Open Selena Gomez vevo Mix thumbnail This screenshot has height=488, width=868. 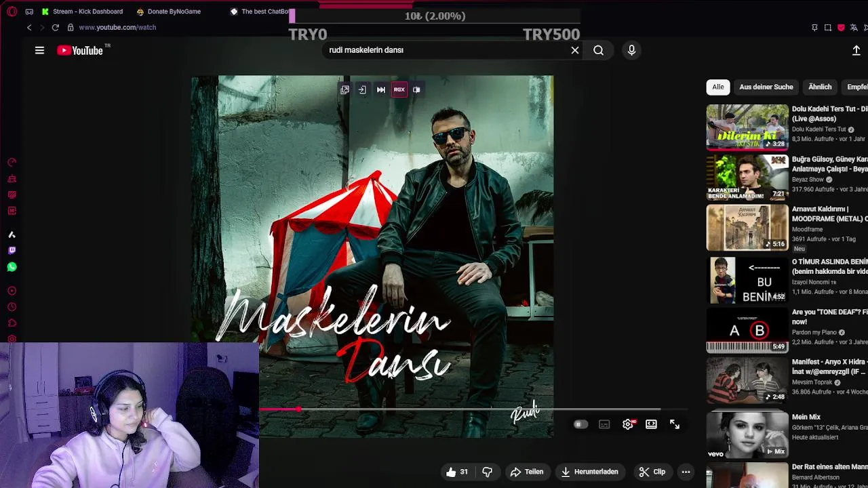pyautogui.click(x=747, y=434)
